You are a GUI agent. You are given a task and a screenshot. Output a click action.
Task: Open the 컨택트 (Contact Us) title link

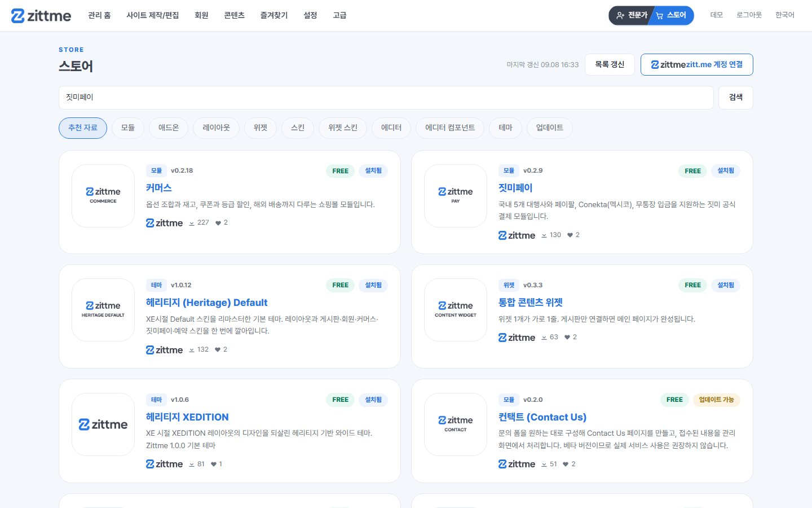click(542, 417)
